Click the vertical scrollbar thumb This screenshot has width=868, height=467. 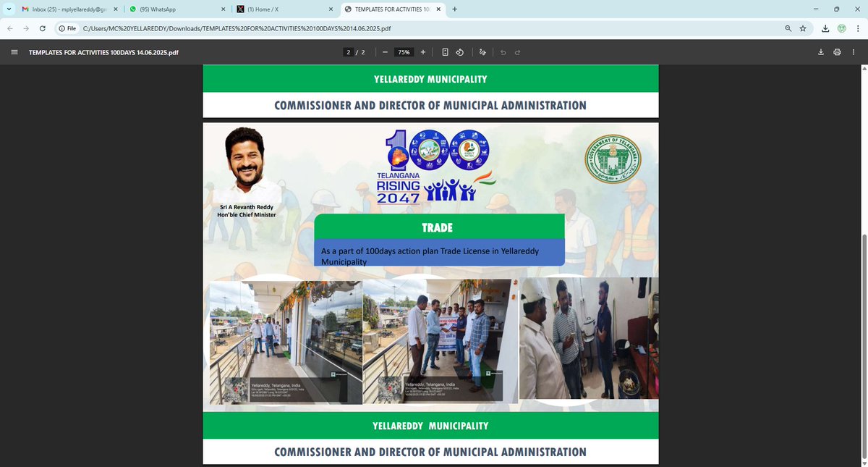pyautogui.click(x=864, y=346)
